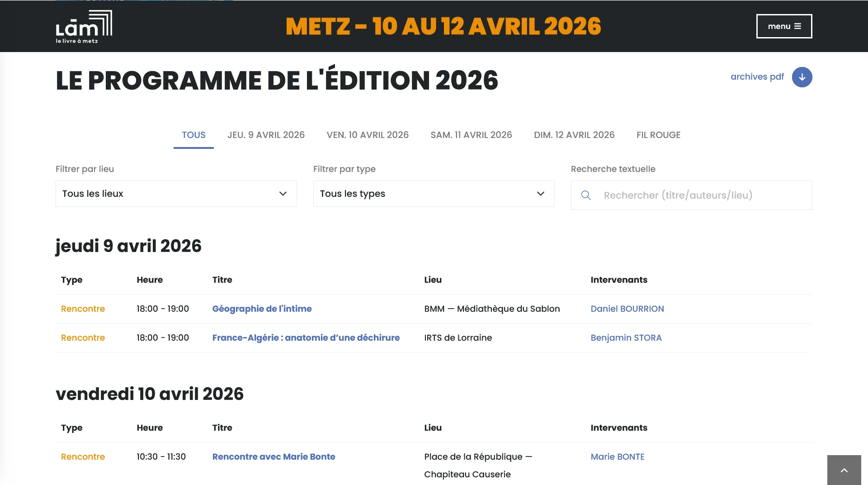Open 'France-Algérie : anatomie d'une déchirure' link
This screenshot has height=485, width=868.
tap(306, 338)
